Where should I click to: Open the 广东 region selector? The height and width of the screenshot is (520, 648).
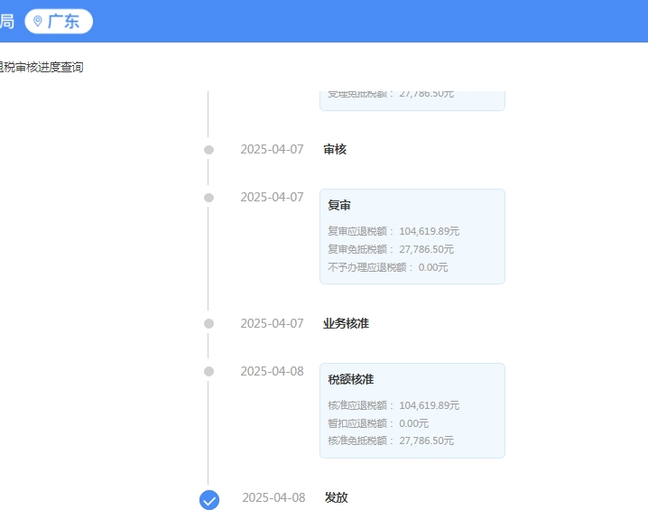pos(59,21)
